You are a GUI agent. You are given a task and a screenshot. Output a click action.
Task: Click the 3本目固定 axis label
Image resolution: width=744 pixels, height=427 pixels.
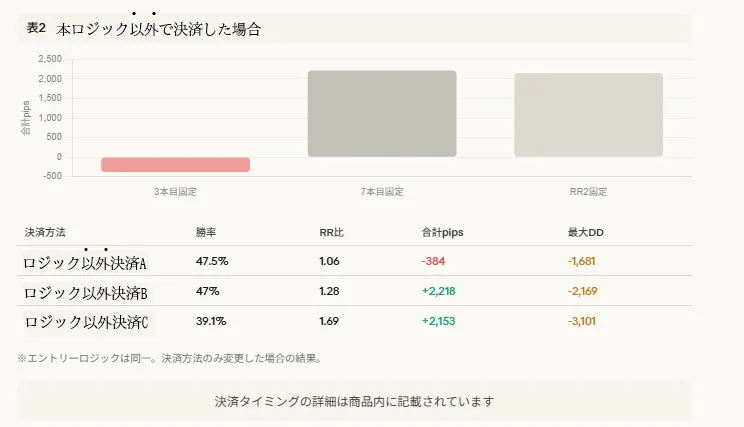175,191
